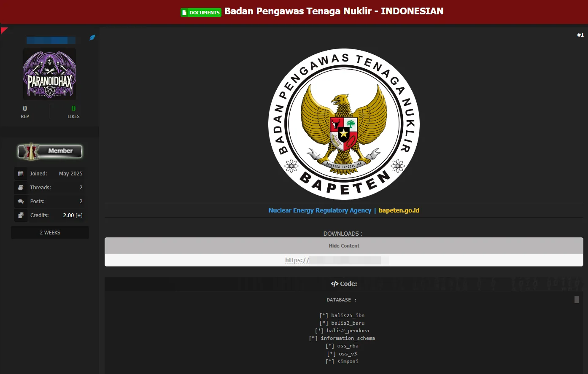Open the PARANOIDHAX avatar image

(x=49, y=73)
